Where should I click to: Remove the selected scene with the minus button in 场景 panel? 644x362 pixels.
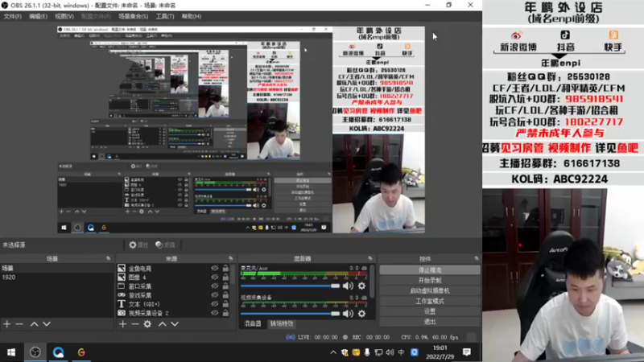click(x=19, y=324)
